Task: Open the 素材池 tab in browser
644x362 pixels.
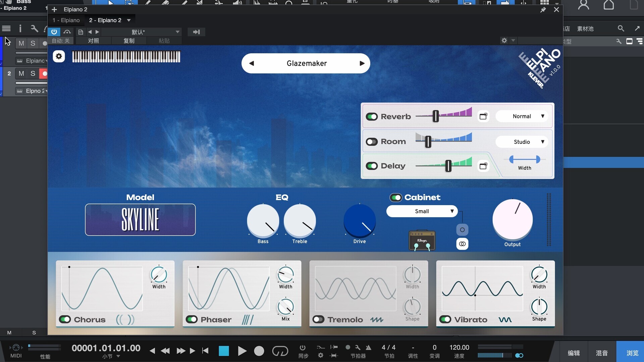Action: click(585, 29)
